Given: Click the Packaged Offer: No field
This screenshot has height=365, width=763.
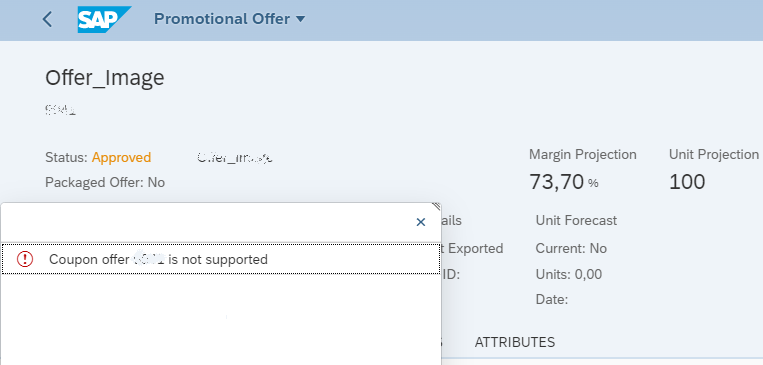Looking at the screenshot, I should point(105,182).
